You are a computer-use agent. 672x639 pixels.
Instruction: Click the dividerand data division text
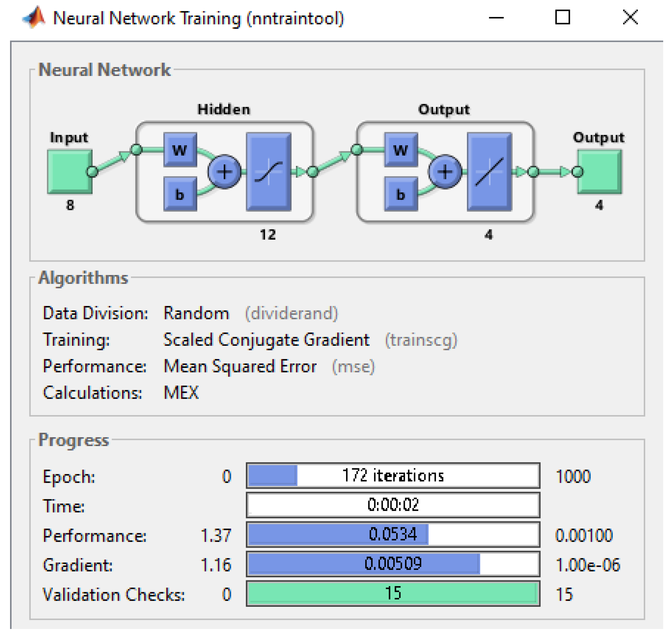point(291,313)
